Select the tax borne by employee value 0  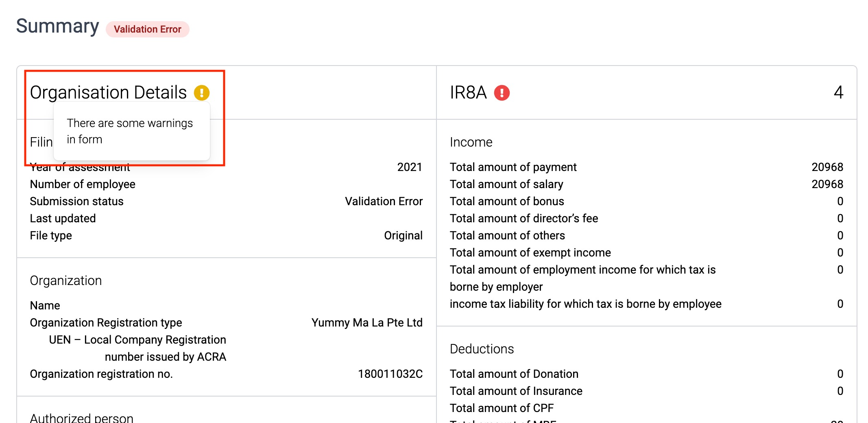(840, 304)
